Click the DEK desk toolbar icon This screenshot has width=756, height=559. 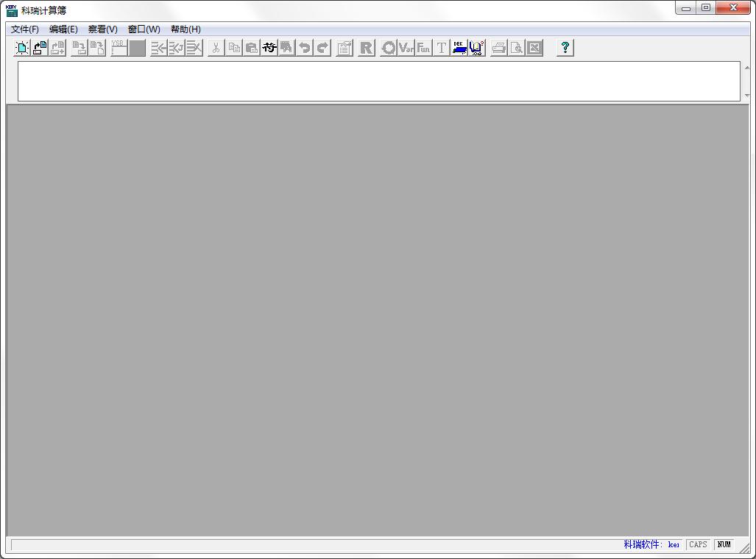click(459, 48)
